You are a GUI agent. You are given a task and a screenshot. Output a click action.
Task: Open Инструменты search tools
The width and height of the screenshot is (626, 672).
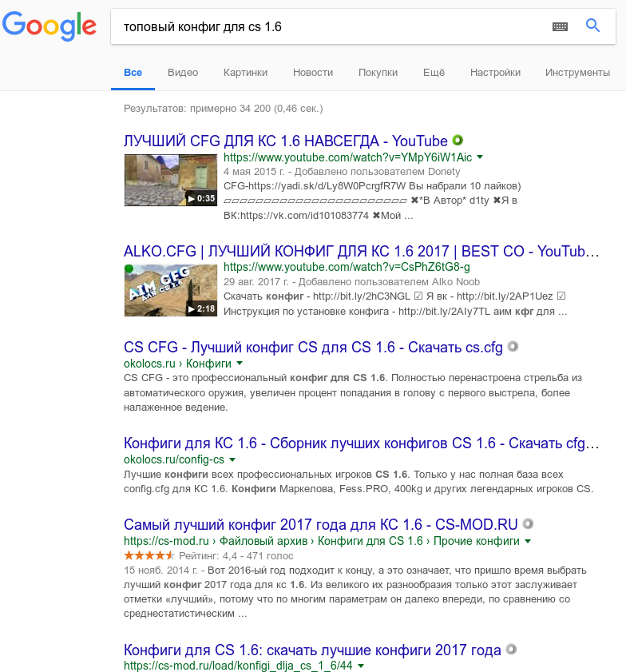(x=577, y=73)
